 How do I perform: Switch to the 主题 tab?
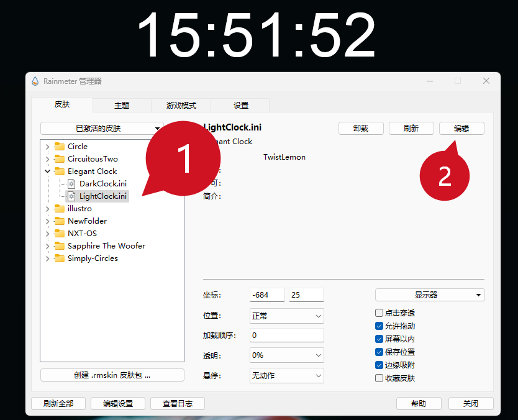[122, 106]
